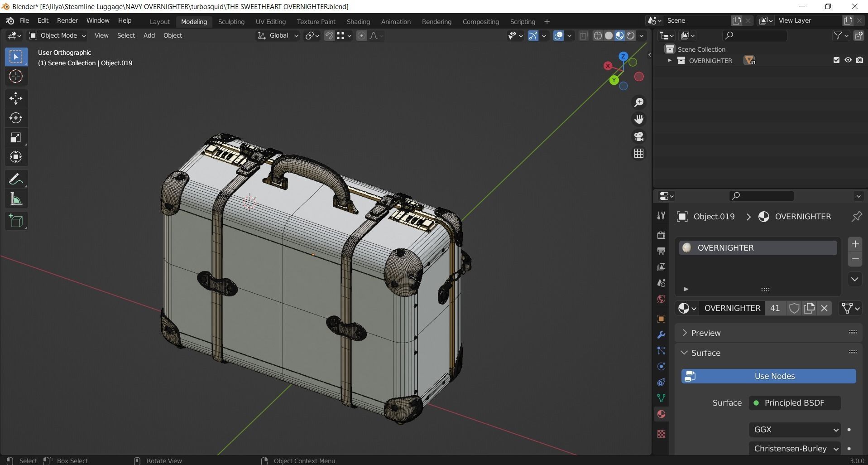868x465 pixels.
Task: Open the Render properties tab
Action: pyautogui.click(x=661, y=235)
